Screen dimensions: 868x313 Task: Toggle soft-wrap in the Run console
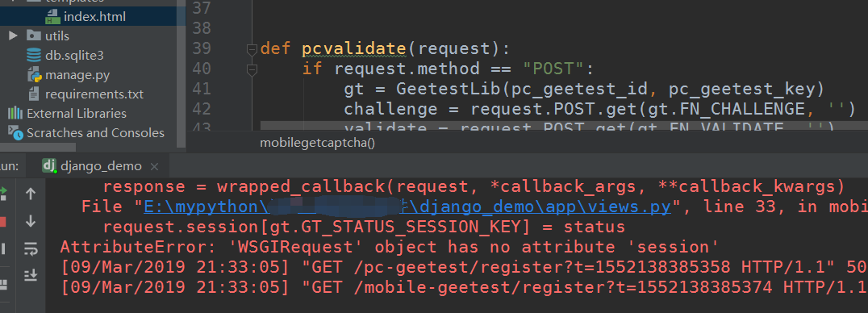coord(31,248)
